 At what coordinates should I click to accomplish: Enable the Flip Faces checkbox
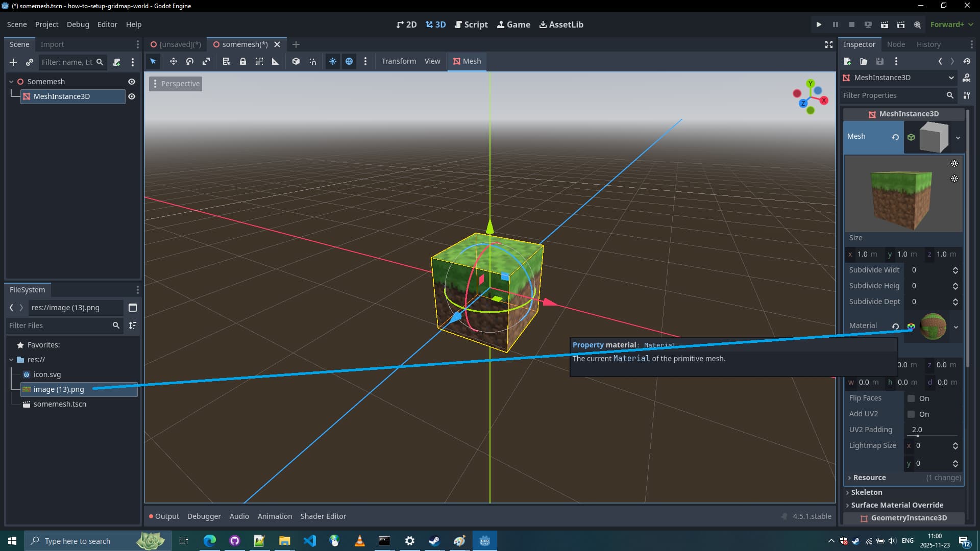(911, 398)
